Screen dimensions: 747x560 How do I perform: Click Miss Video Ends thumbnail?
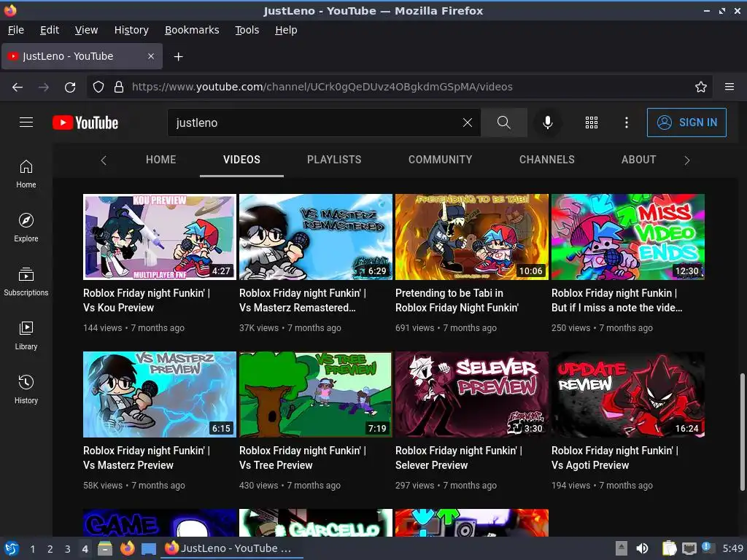(628, 237)
